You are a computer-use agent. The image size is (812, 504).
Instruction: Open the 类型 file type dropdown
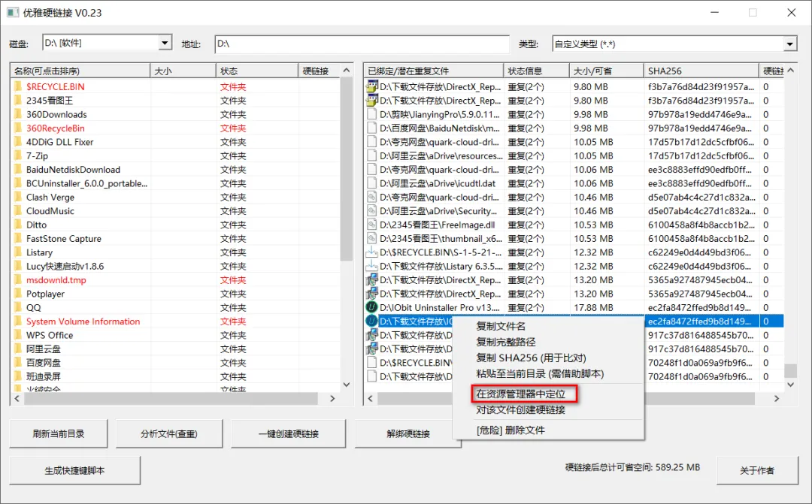(789, 44)
